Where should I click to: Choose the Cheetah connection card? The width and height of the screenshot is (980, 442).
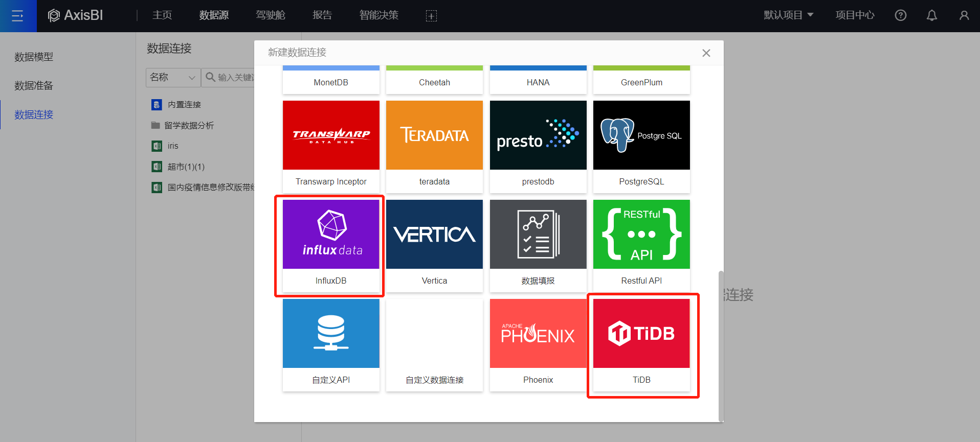click(x=434, y=80)
